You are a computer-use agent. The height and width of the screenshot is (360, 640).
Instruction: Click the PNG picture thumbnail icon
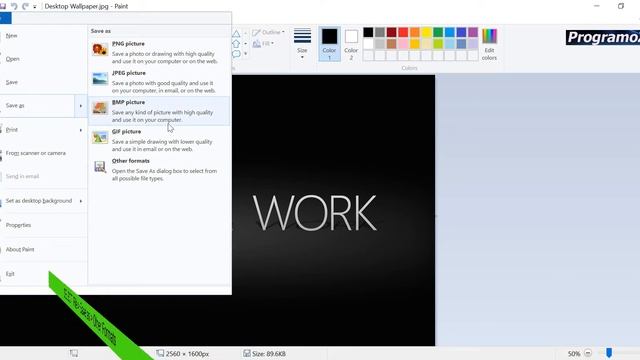(x=100, y=50)
